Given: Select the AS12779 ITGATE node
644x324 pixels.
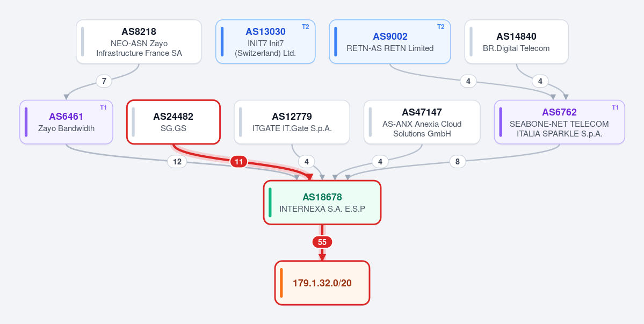Looking at the screenshot, I should (292, 122).
